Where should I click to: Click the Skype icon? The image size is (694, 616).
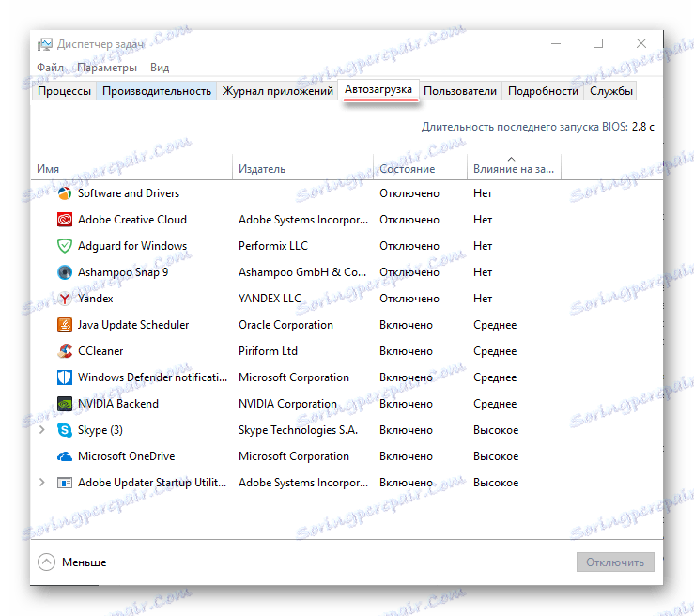tap(65, 430)
